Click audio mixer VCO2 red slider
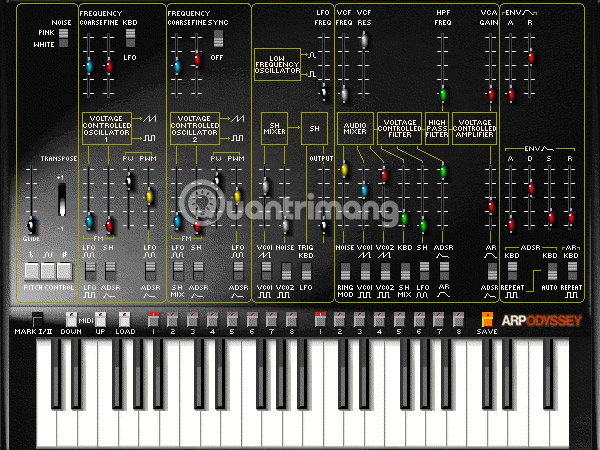 [x=384, y=175]
